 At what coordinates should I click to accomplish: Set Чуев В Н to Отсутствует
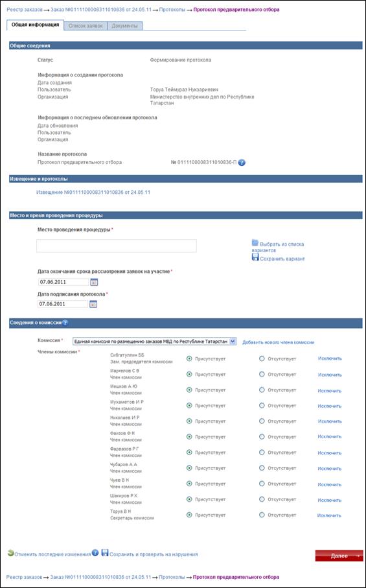tap(262, 484)
